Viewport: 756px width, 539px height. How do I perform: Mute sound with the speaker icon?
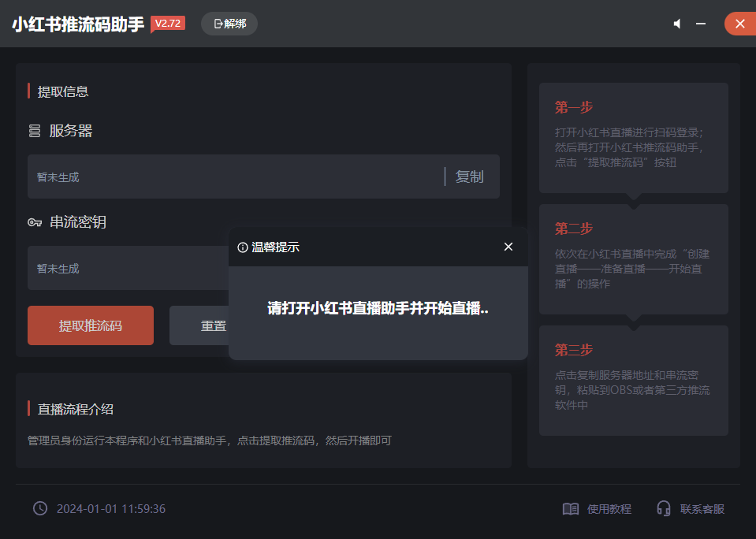[676, 24]
